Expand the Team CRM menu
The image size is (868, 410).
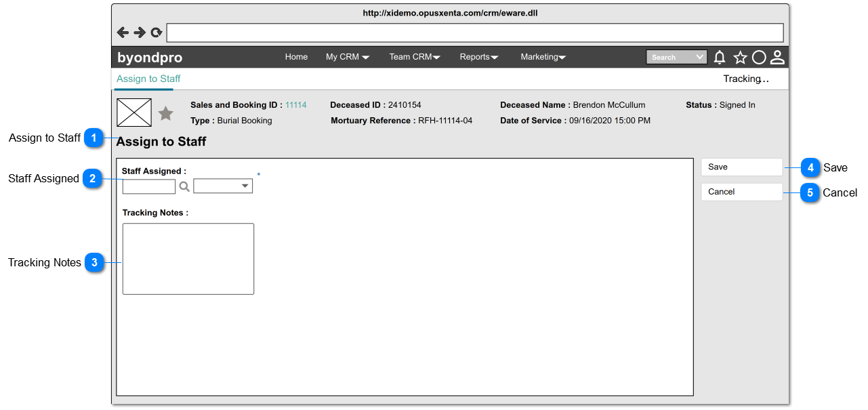[415, 57]
